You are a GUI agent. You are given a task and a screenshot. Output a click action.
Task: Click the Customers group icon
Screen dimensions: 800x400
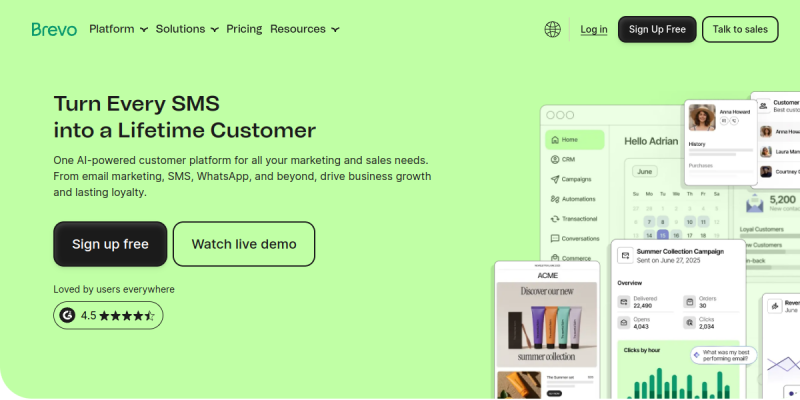(x=763, y=106)
